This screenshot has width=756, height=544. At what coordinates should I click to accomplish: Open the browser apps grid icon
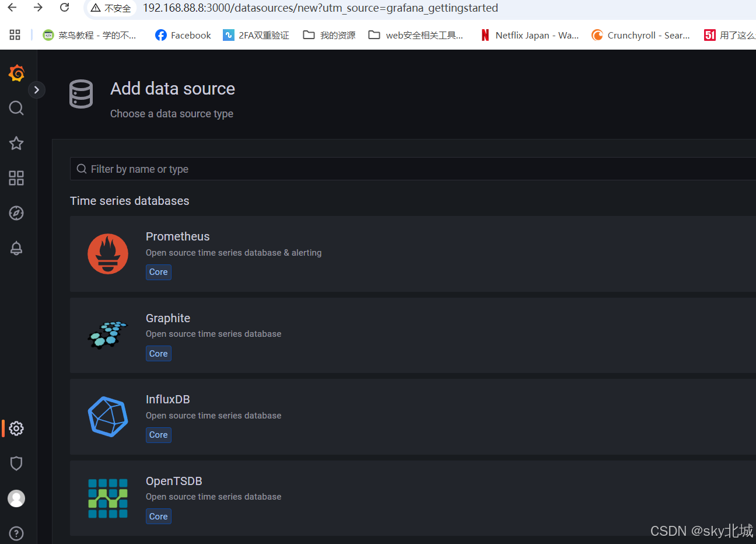click(x=15, y=35)
